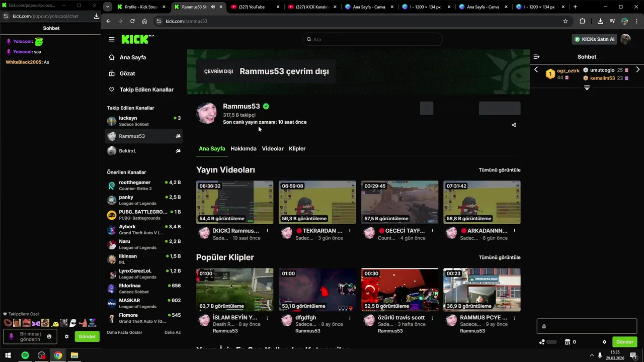
Task: Open luckeyn followed channel
Action: pos(143,121)
